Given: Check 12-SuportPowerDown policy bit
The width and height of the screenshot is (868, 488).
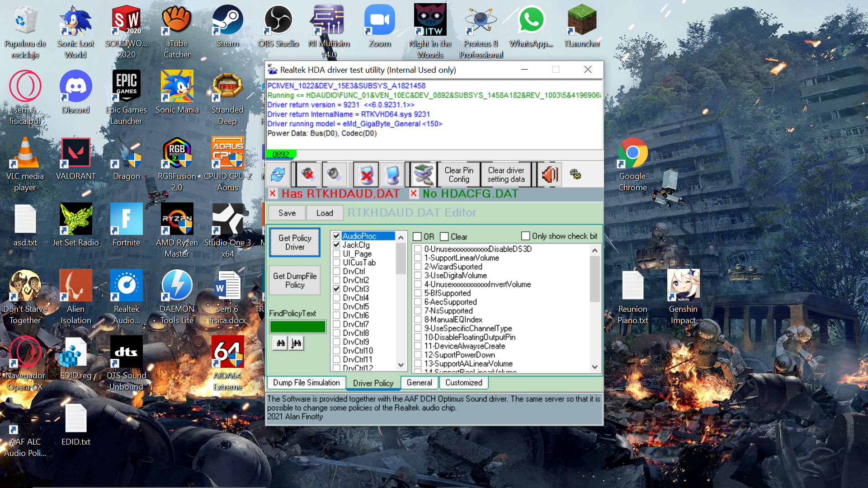Looking at the screenshot, I should point(418,355).
